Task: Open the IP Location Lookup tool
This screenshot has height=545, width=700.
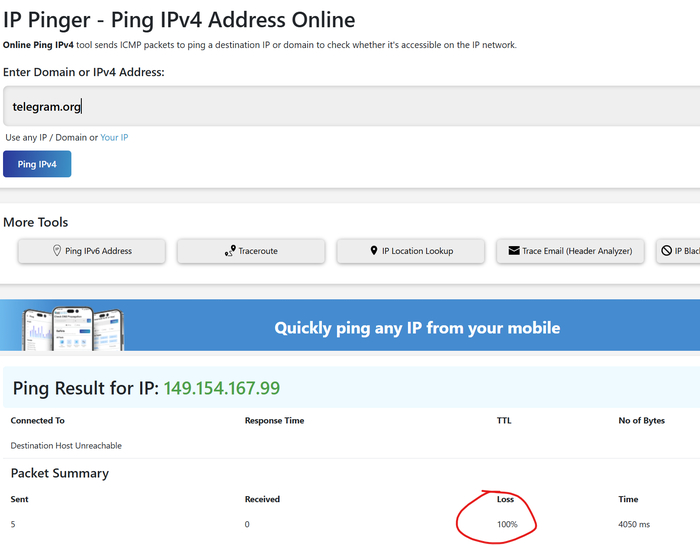Action: point(410,251)
